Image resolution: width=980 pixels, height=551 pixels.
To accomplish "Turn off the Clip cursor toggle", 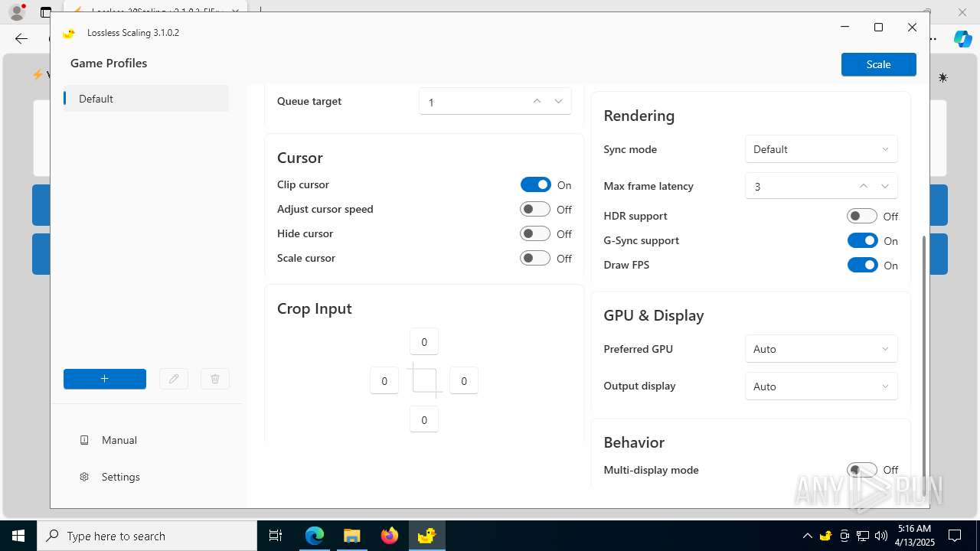I will click(536, 184).
